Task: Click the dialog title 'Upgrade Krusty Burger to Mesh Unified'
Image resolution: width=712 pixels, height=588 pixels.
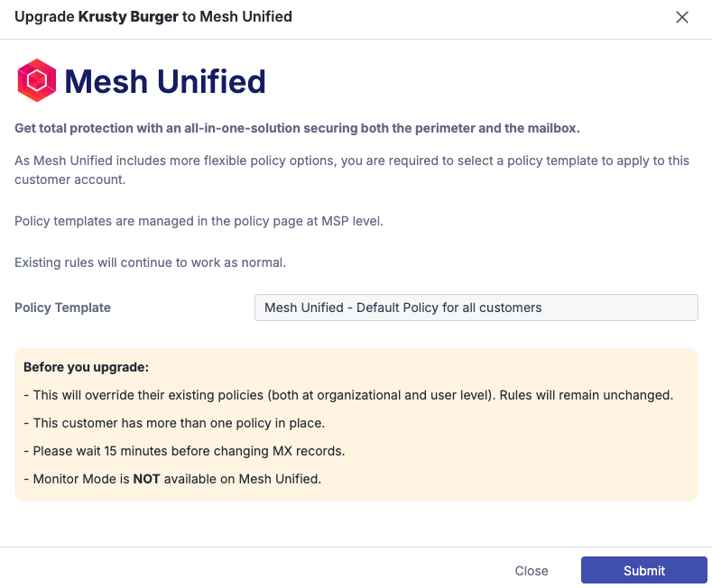Action: click(x=153, y=17)
